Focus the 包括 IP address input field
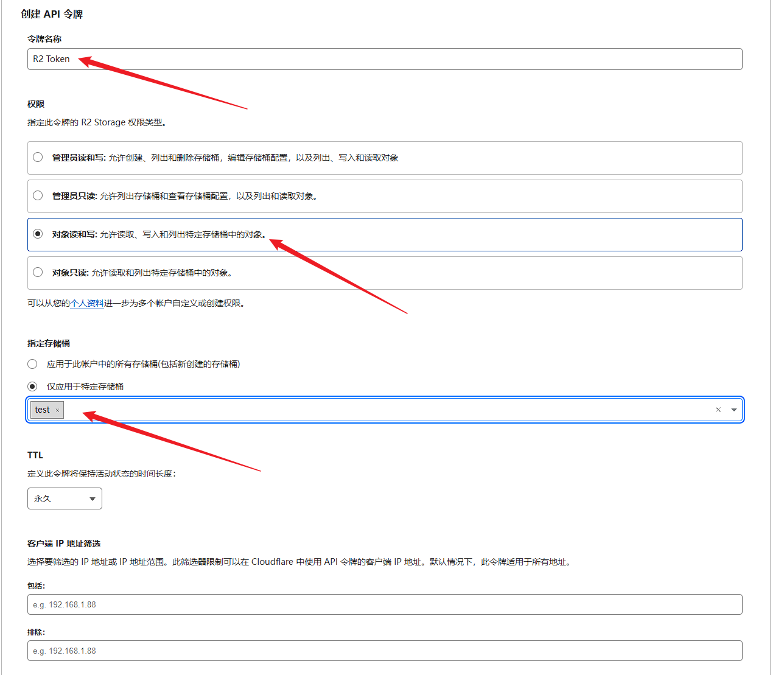Viewport: 784px width, 675px height. [x=385, y=604]
